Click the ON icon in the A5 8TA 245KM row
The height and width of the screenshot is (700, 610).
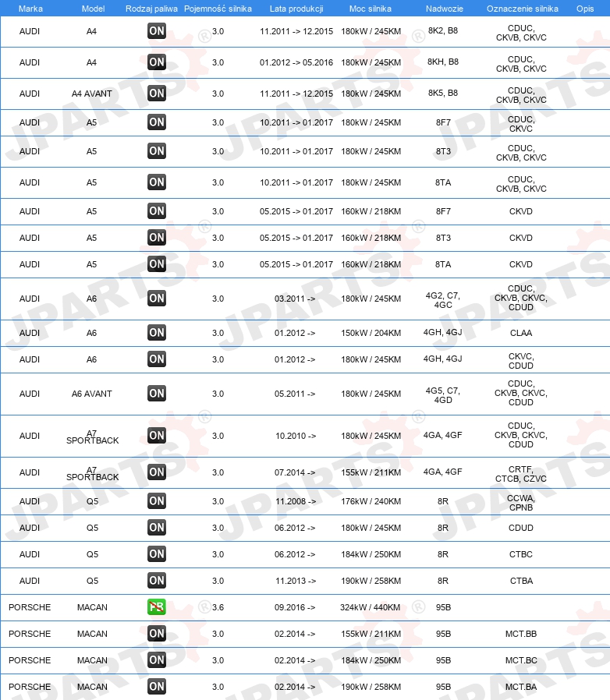[x=157, y=182]
